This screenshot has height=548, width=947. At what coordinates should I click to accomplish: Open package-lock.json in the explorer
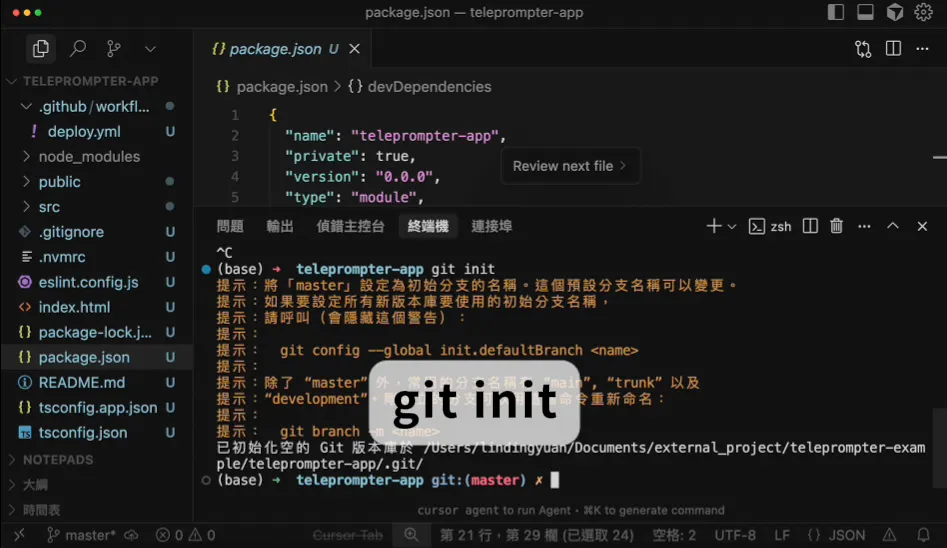[95, 332]
